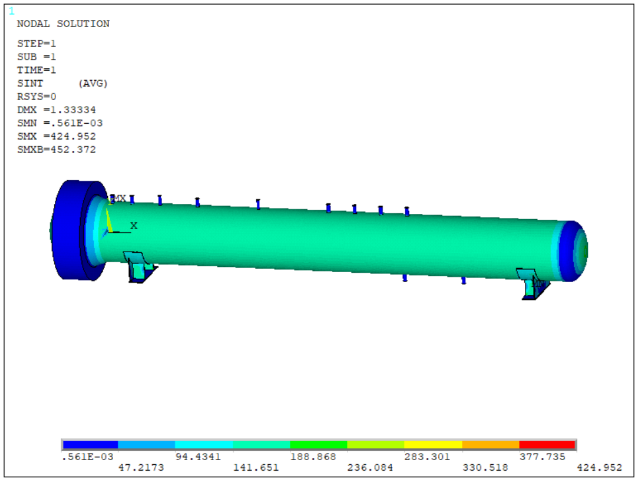This screenshot has height=480, width=640.
Task: Click the SMX =424.952 value
Action: pos(57,136)
